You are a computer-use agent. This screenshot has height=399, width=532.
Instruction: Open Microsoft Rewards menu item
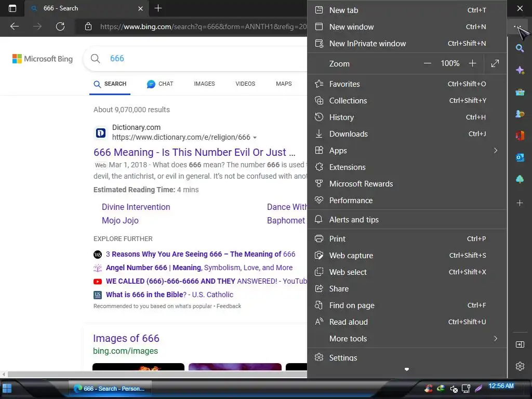coord(407,183)
